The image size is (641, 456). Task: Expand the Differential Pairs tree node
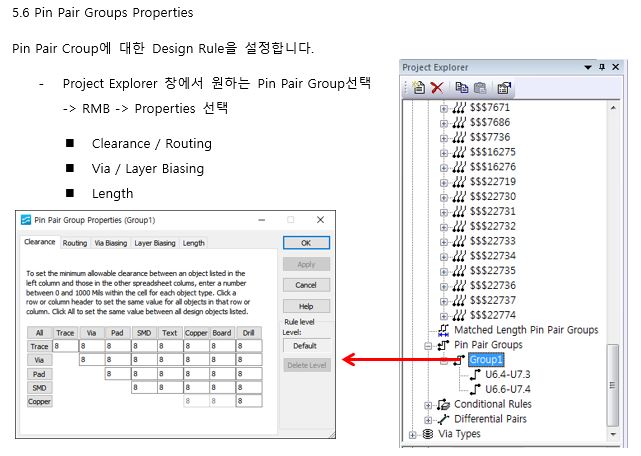(x=429, y=420)
